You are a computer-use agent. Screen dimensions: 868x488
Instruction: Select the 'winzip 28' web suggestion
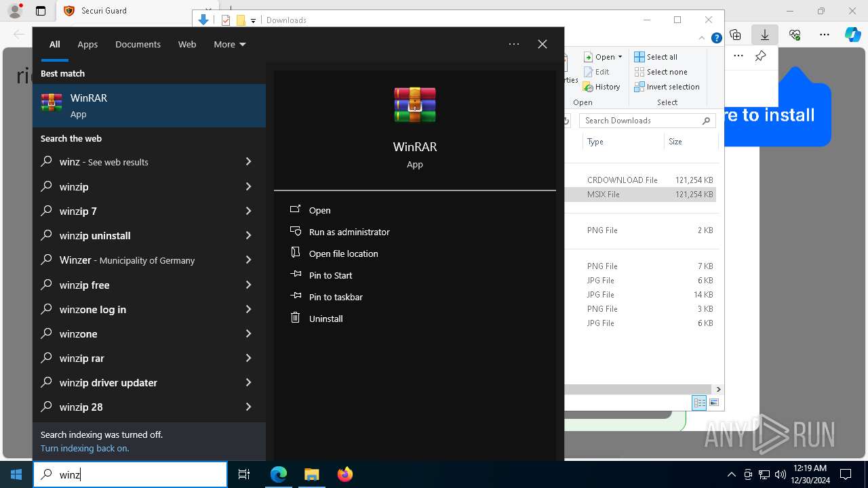tap(149, 407)
